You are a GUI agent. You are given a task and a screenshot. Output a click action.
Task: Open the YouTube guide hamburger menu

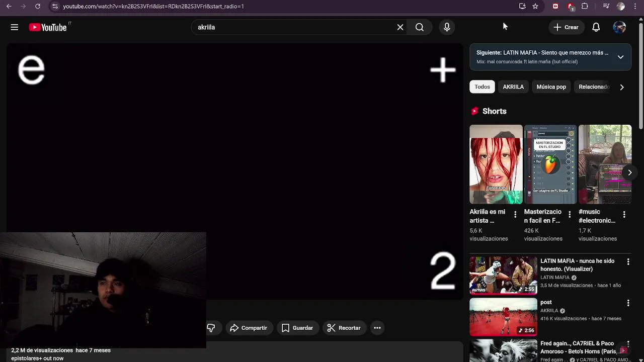pyautogui.click(x=15, y=27)
